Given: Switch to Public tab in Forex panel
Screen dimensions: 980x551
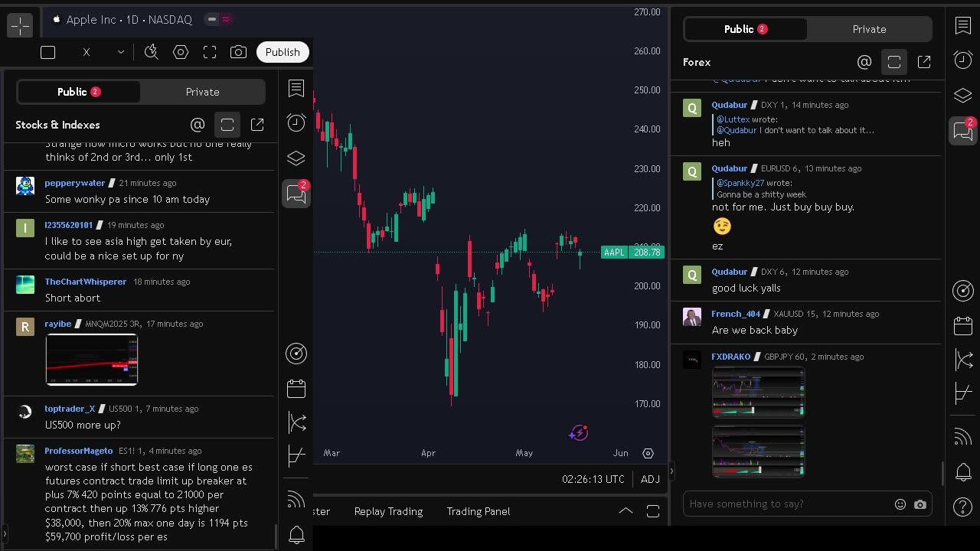Looking at the screenshot, I should tap(745, 29).
